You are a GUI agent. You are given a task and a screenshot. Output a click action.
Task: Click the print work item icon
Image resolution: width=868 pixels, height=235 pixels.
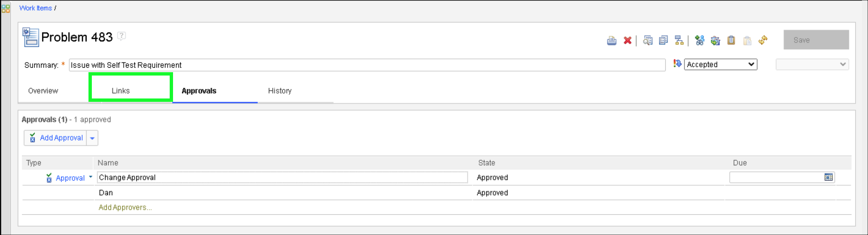(x=612, y=40)
